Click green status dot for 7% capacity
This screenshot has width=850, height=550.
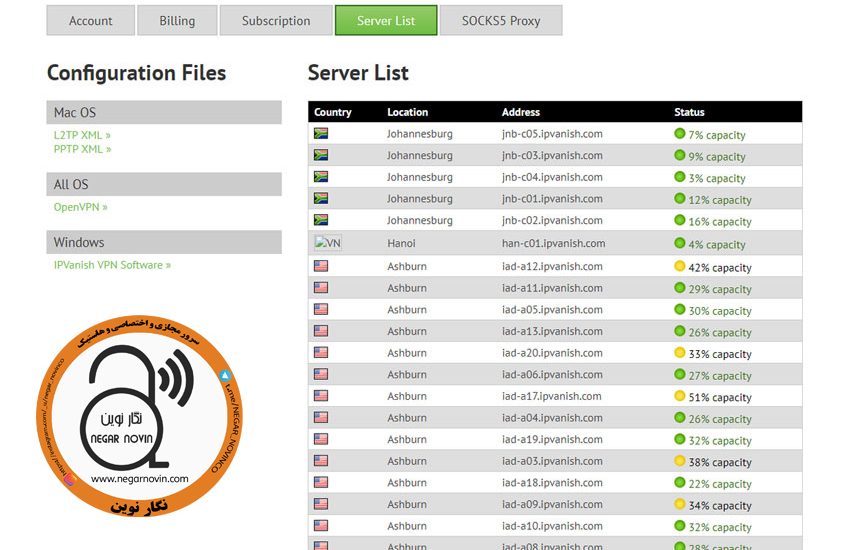tap(680, 133)
